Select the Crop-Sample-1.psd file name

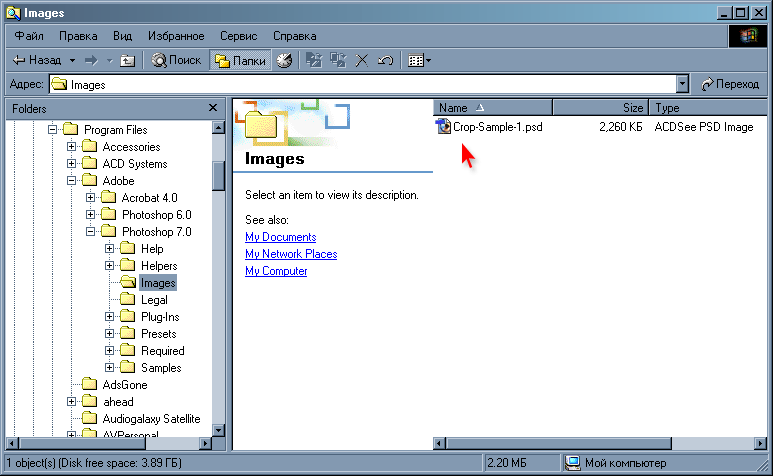497,127
